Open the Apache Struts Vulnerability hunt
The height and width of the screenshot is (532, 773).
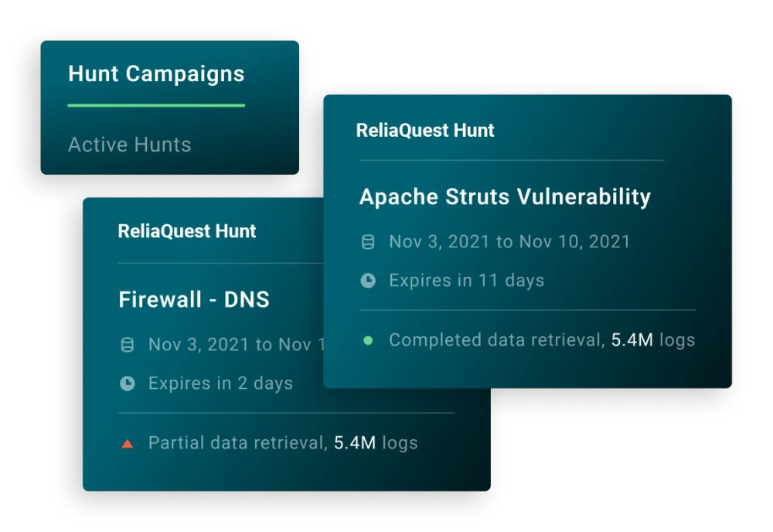click(x=505, y=196)
